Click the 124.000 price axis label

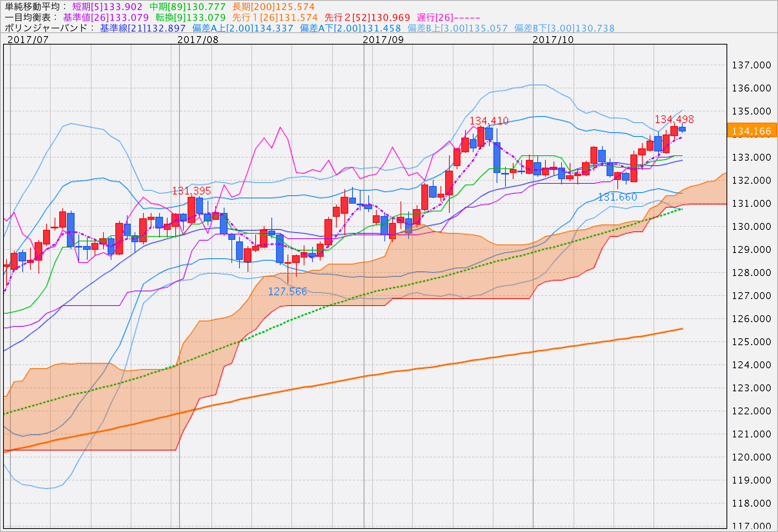click(x=751, y=365)
